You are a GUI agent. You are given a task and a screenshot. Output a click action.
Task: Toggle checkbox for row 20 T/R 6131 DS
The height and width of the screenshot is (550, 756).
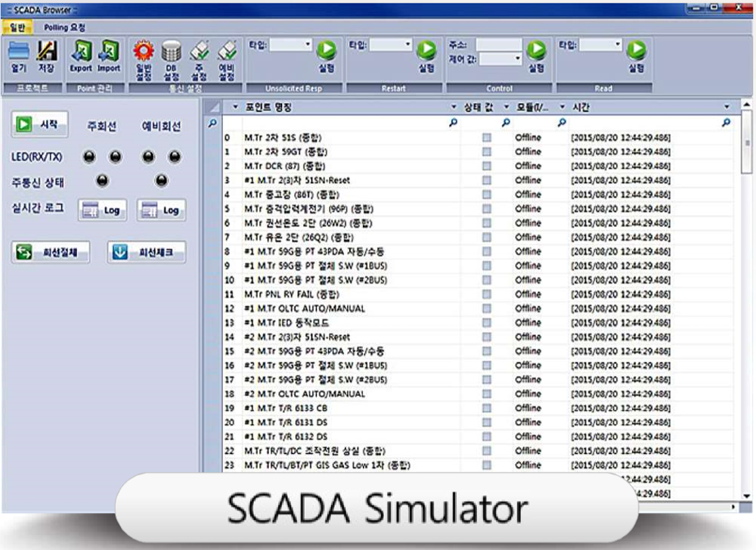click(487, 422)
